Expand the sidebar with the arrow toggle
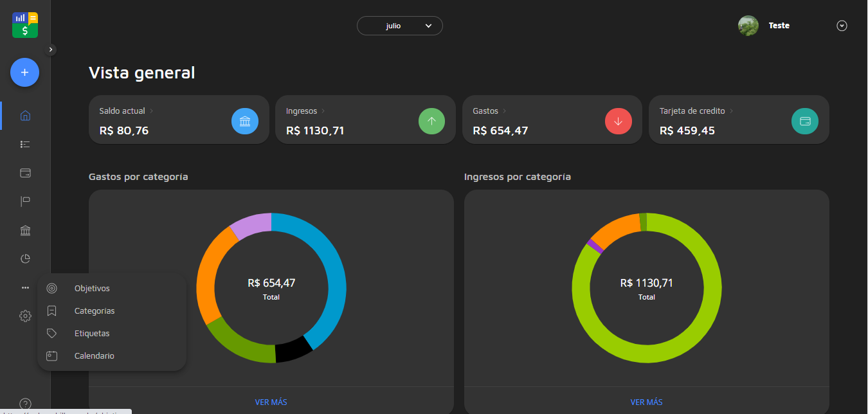The image size is (868, 414). 51,50
